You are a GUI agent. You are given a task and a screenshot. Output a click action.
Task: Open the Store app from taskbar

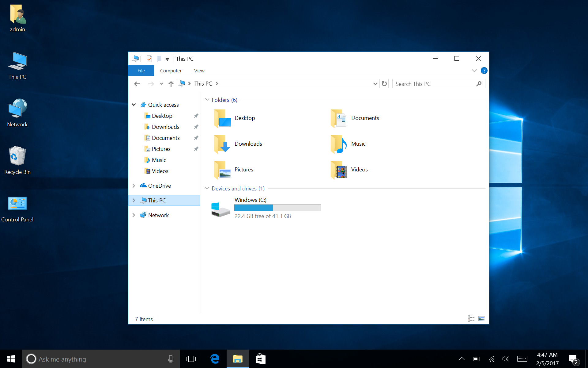click(x=260, y=359)
